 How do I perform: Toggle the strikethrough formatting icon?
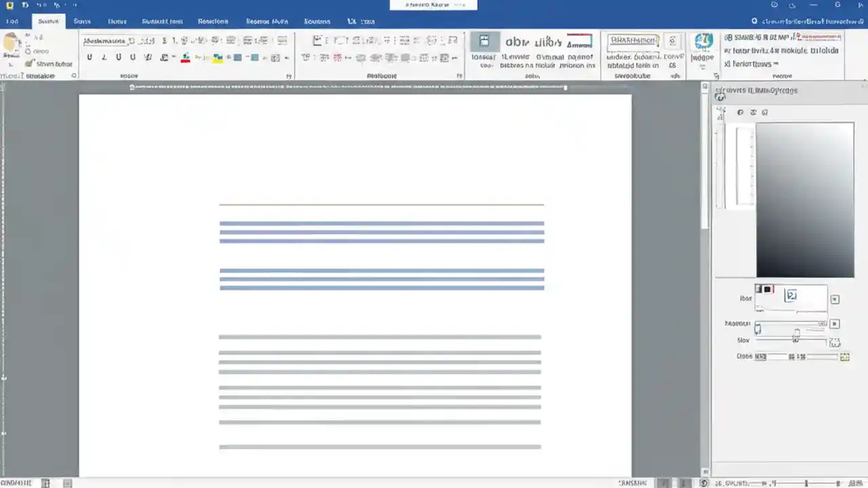(x=148, y=57)
